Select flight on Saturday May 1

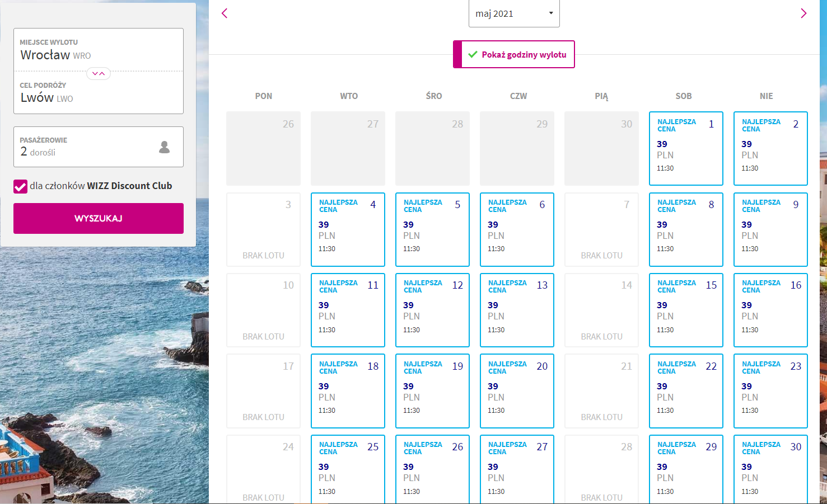pos(686,148)
